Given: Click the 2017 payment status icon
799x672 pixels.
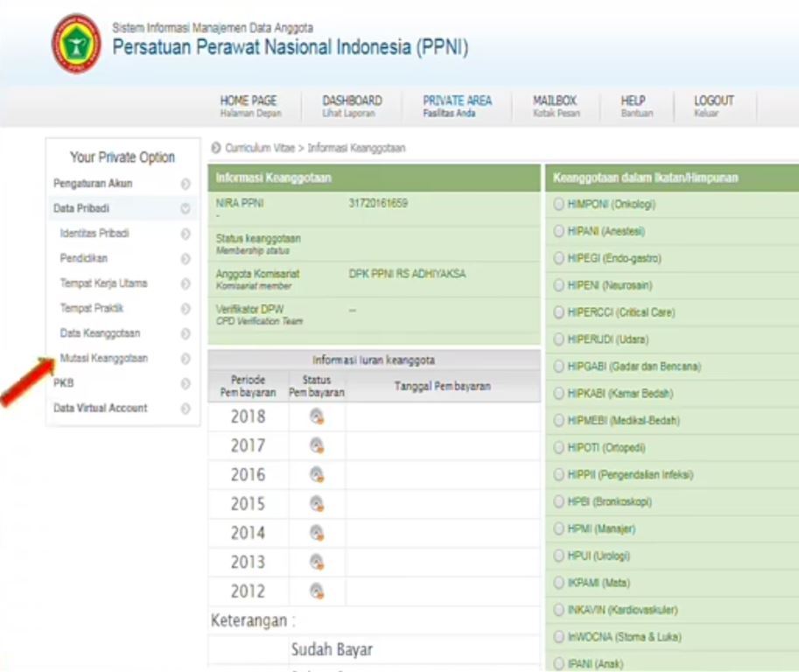Looking at the screenshot, I should pyautogui.click(x=317, y=445).
